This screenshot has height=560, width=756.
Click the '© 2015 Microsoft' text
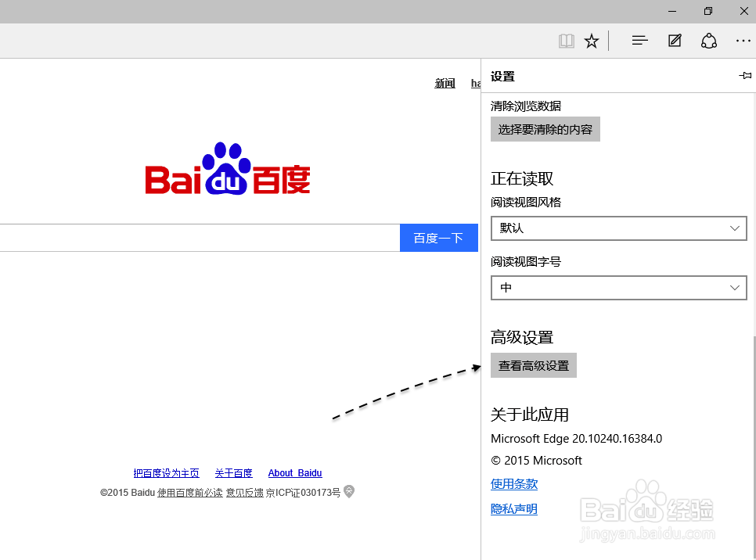click(x=536, y=461)
